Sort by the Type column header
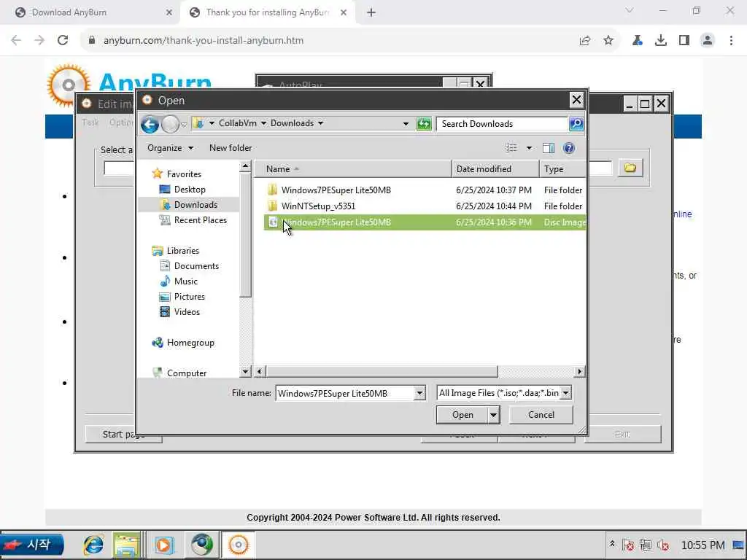 (x=562, y=169)
